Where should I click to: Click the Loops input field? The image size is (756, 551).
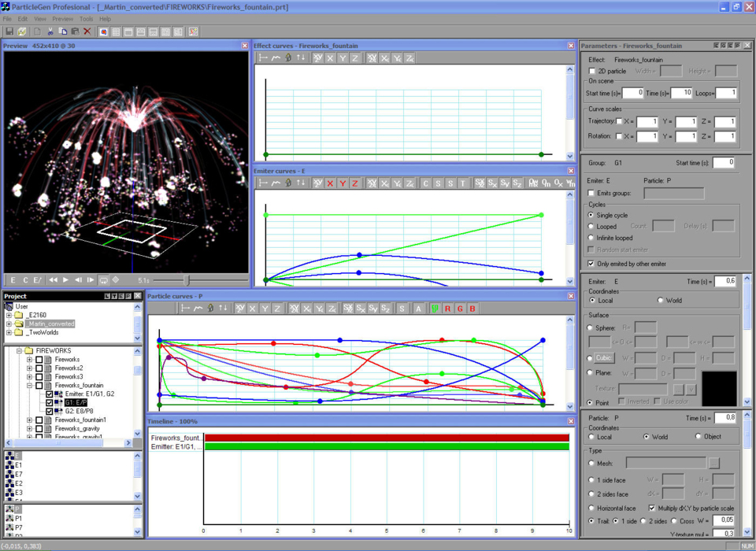tap(726, 93)
